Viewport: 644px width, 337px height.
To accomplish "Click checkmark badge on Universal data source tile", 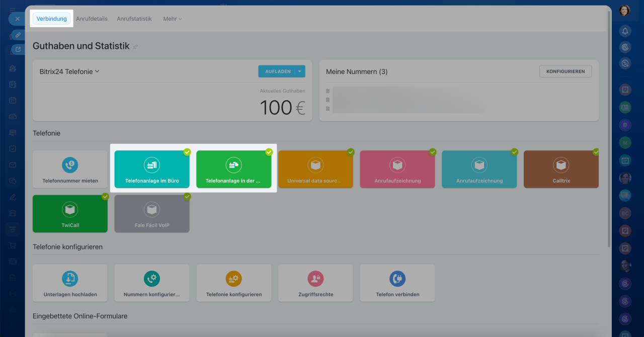I will (x=351, y=152).
